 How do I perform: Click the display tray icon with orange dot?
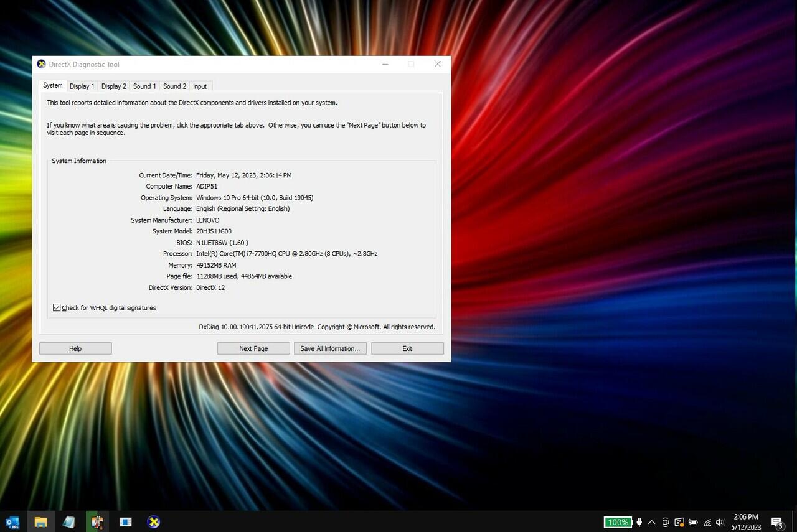tap(679, 522)
